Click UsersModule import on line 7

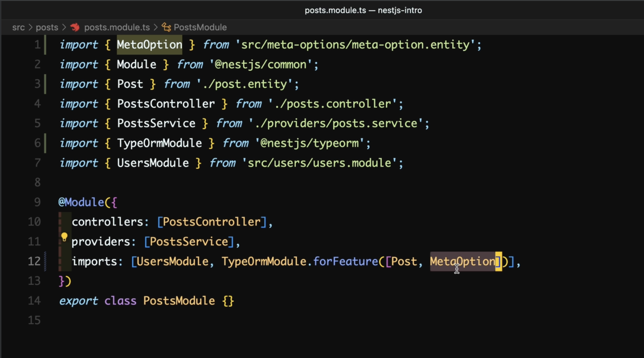point(153,163)
